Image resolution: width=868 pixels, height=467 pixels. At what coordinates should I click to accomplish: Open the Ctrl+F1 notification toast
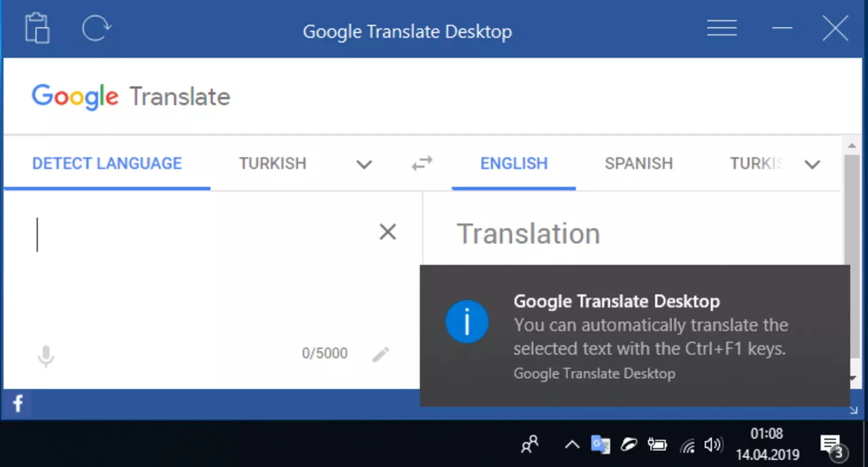(x=635, y=336)
